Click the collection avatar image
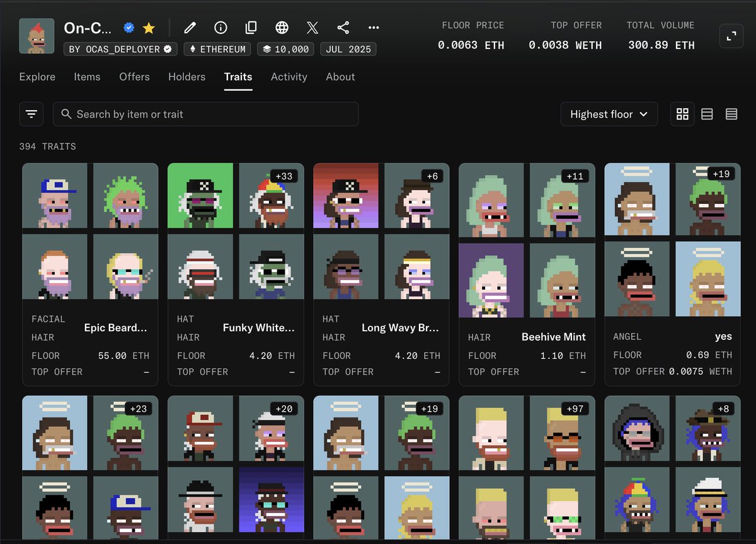Screen dimensions: 756x544 click(x=37, y=37)
